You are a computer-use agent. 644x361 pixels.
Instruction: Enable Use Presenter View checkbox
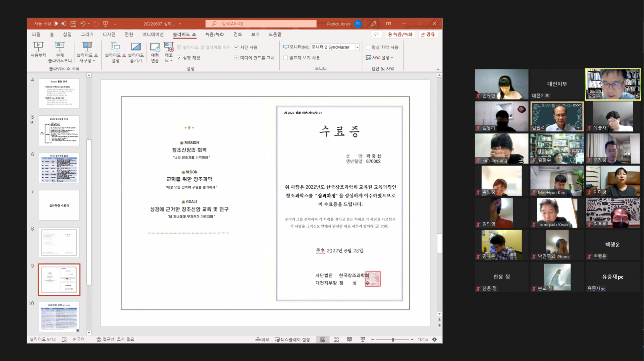click(x=285, y=58)
